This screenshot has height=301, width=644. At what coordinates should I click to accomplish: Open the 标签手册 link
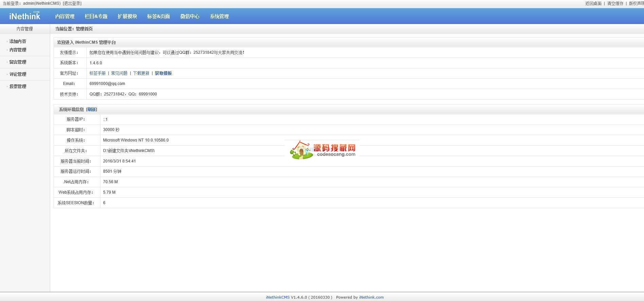coord(98,73)
